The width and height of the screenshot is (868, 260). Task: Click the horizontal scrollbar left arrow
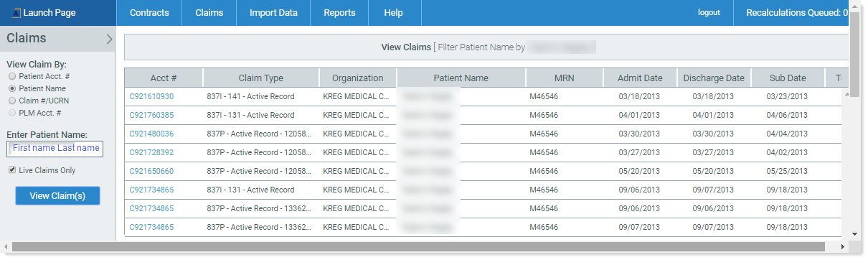point(6,247)
